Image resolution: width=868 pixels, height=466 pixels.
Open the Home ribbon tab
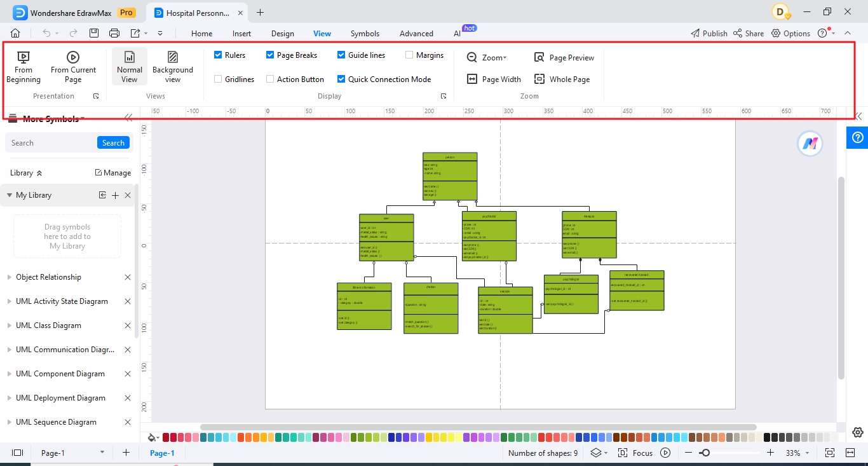202,34
